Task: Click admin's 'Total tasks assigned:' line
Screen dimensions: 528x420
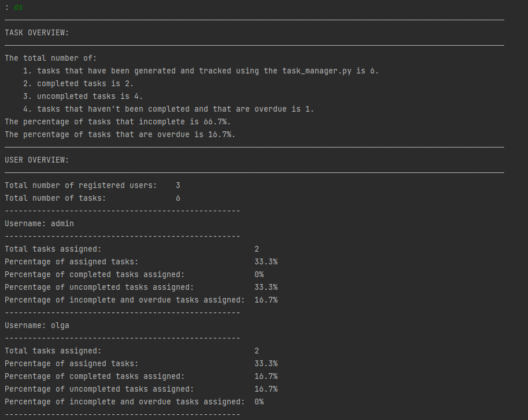Action: click(132, 249)
